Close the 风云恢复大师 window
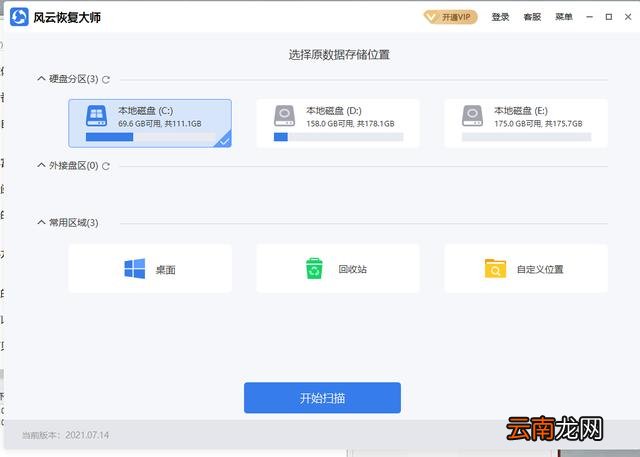 coord(628,17)
